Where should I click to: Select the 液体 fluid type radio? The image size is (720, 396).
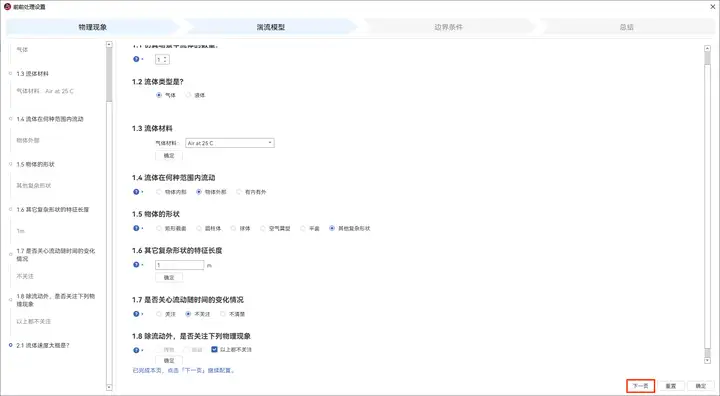click(x=188, y=95)
